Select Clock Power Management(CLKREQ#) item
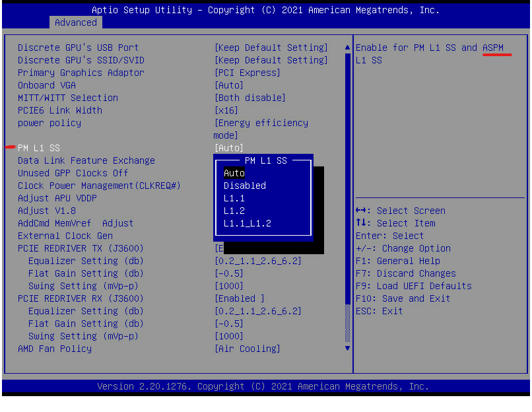 point(99,186)
